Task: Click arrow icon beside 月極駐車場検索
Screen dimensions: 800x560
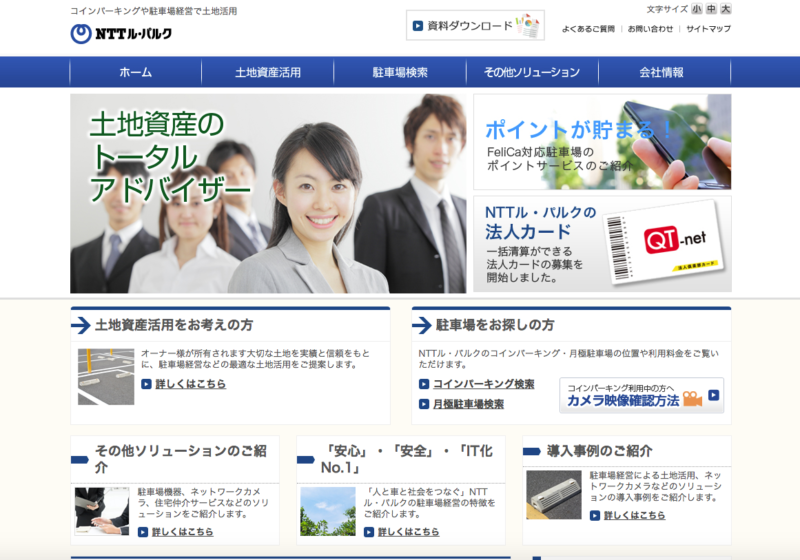Action: (424, 404)
